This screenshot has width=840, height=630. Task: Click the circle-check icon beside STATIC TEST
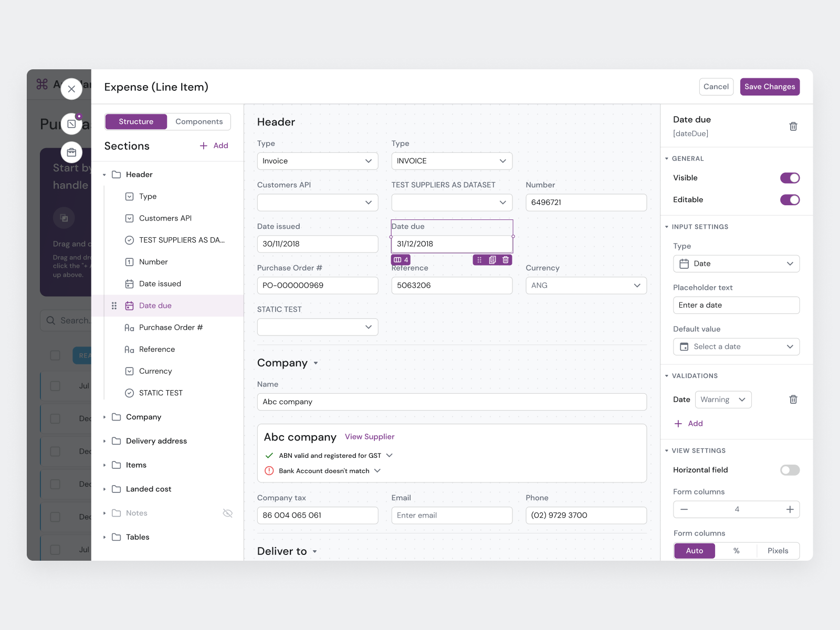[129, 393]
